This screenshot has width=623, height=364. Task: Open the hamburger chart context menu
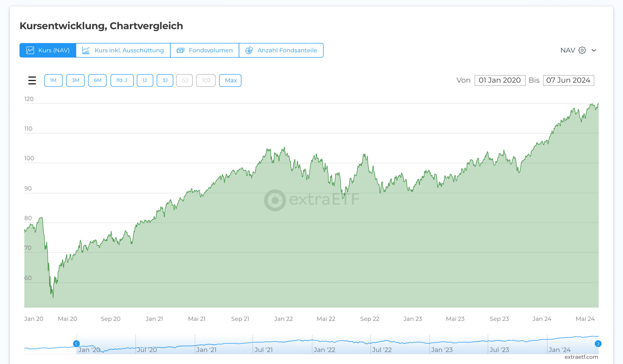[x=32, y=81]
